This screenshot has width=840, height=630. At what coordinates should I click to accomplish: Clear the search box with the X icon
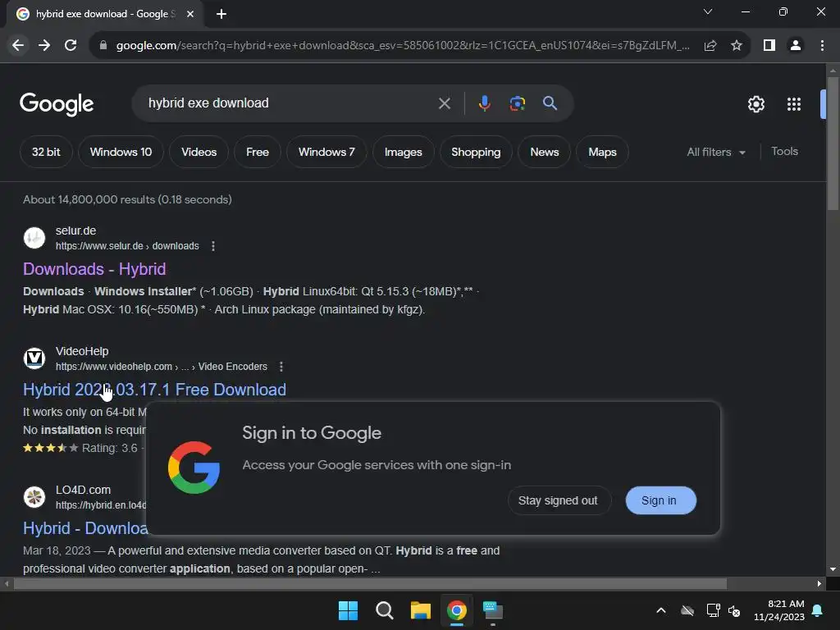pos(445,103)
